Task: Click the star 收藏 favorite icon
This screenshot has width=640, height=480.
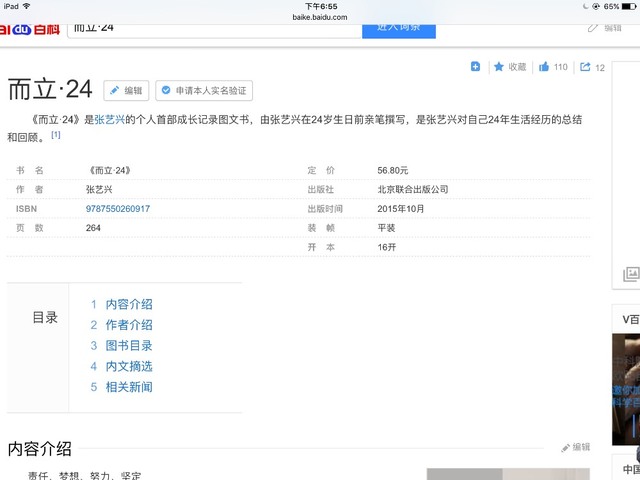Action: pos(499,67)
